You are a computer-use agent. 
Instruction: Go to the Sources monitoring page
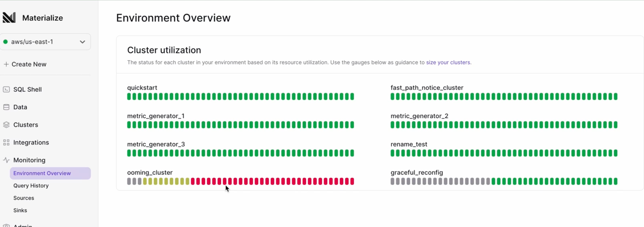24,198
